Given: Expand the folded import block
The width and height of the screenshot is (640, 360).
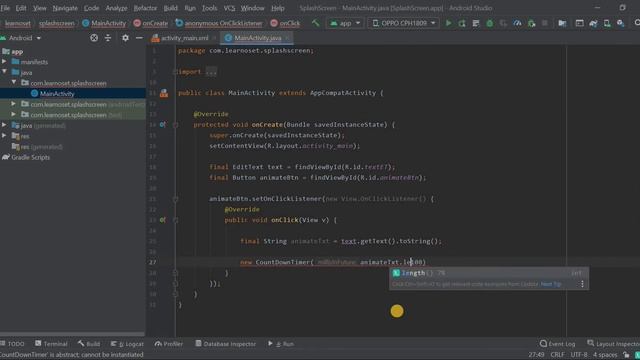Looking at the screenshot, I should 211,72.
